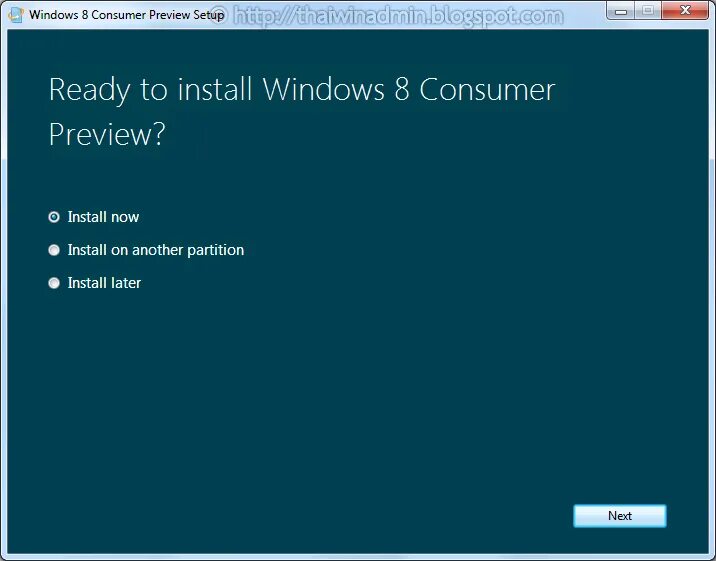Click the Next button
Viewport: 716px width, 561px height.
click(x=620, y=516)
